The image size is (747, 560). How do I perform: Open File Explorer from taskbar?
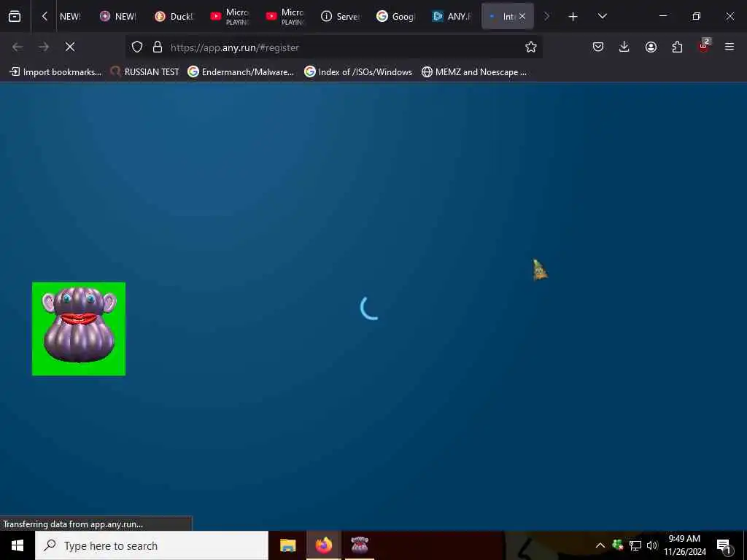[287, 545]
